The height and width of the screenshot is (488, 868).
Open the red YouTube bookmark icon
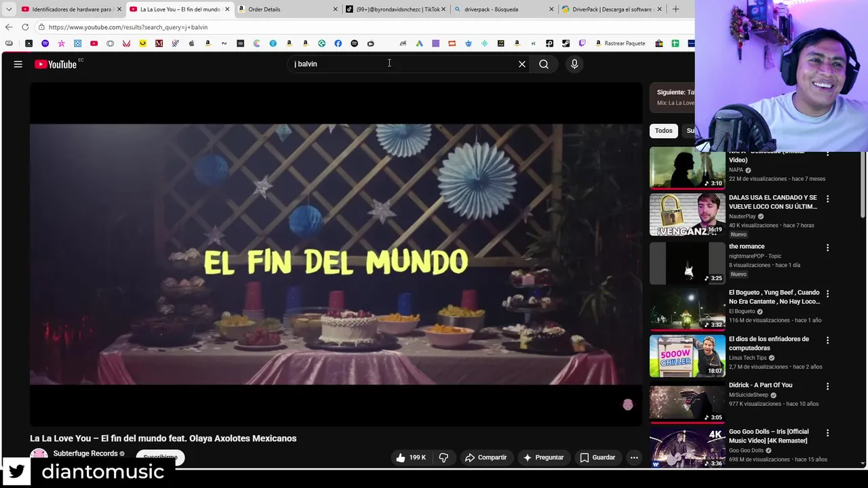point(94,43)
